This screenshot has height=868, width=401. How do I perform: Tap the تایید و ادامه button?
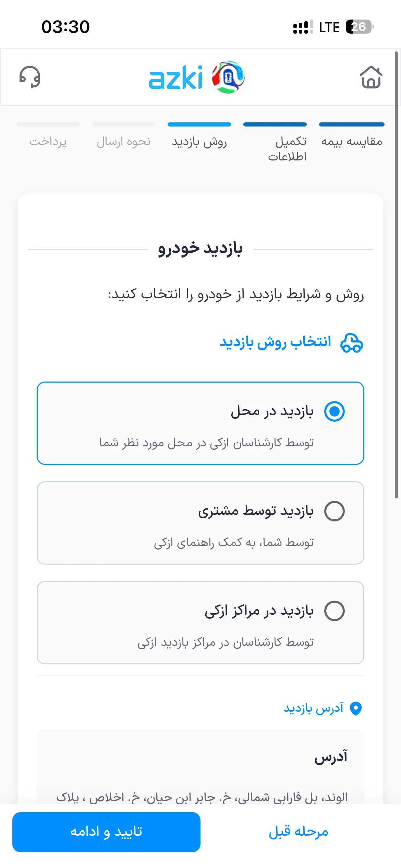click(x=106, y=832)
